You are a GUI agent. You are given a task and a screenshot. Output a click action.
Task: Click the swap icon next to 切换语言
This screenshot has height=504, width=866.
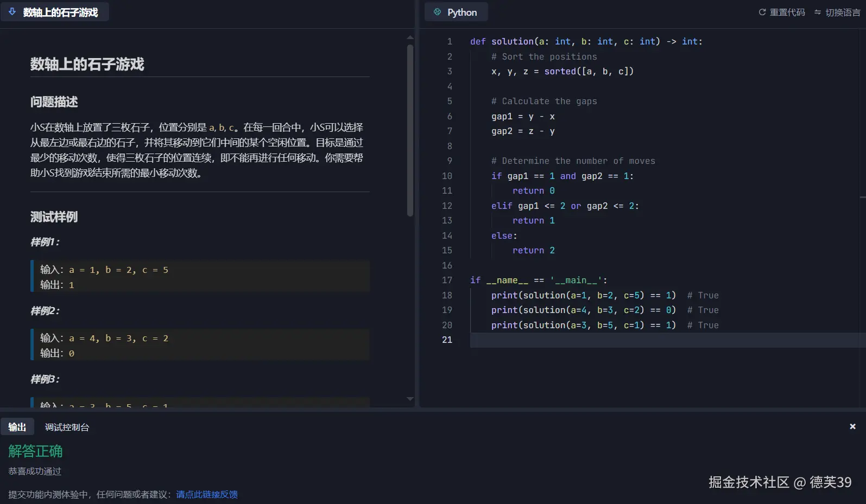[x=818, y=12]
